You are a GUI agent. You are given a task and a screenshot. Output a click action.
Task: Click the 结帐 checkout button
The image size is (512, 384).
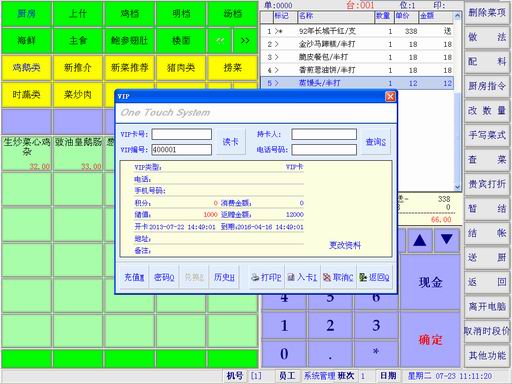tap(487, 233)
